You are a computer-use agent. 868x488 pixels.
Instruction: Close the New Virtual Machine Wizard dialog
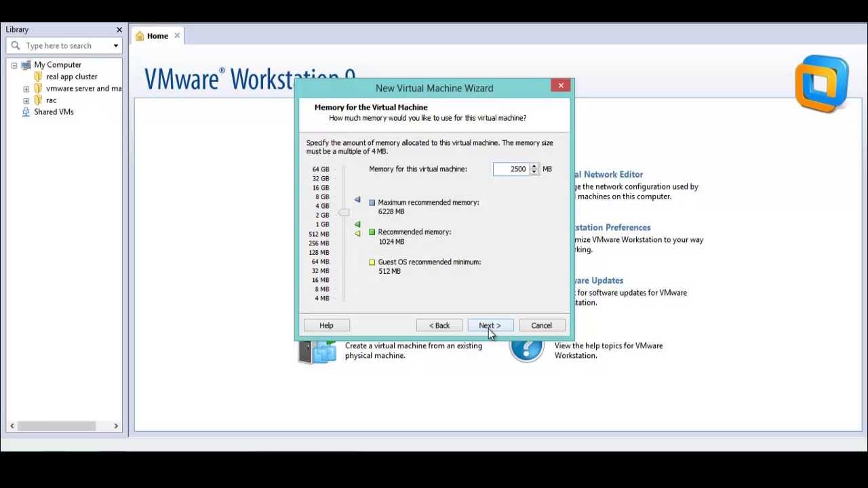pos(561,85)
